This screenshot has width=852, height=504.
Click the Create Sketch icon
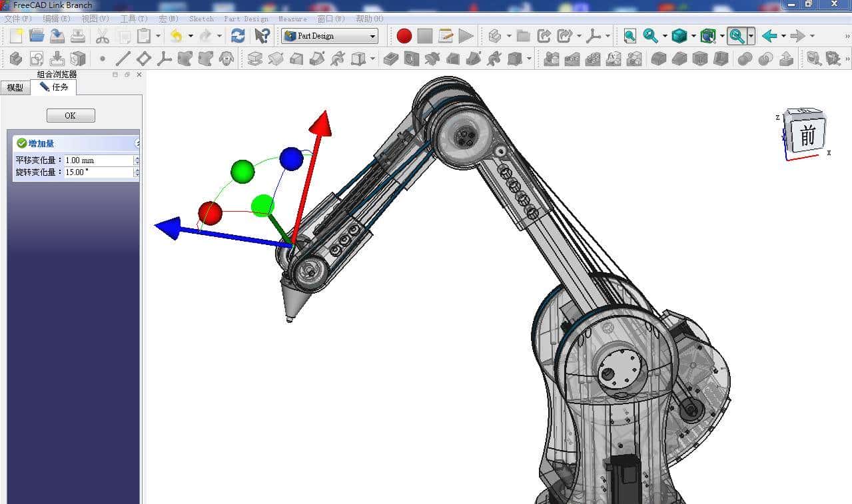pyautogui.click(x=37, y=59)
